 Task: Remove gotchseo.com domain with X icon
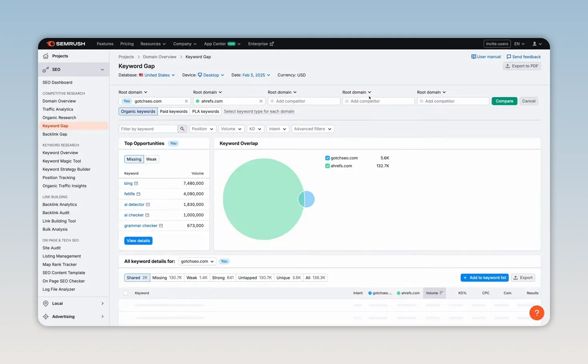[x=186, y=101]
